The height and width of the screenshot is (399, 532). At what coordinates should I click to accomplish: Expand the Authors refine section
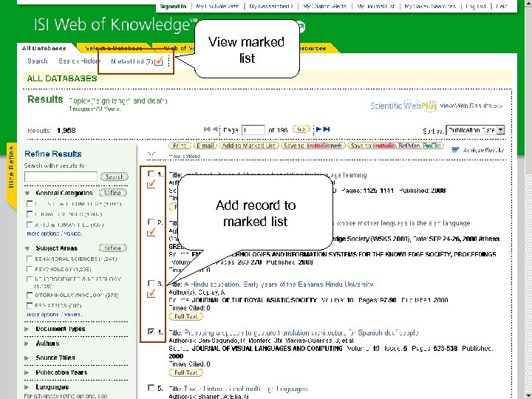click(27, 344)
